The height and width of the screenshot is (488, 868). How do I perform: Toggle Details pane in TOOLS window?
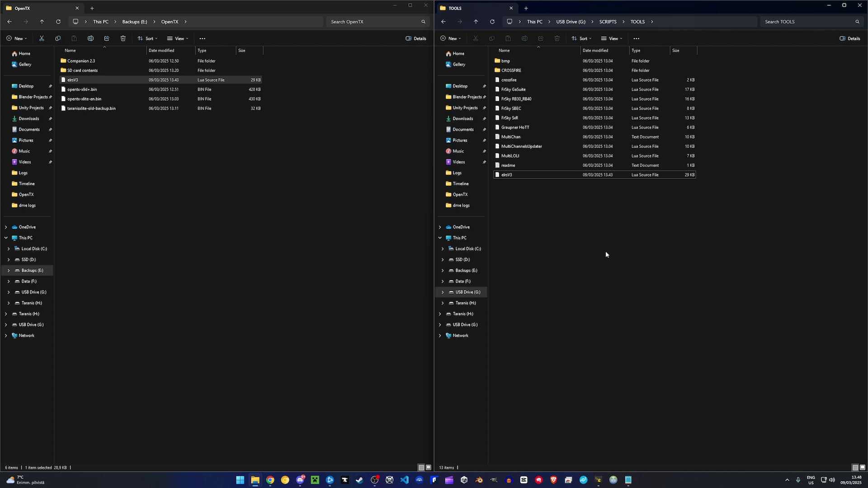coord(850,38)
